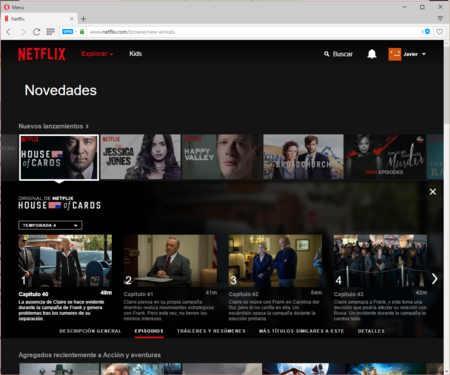
Task: Play episode 3 Capítulo 42 thumbnail
Action: (275, 261)
